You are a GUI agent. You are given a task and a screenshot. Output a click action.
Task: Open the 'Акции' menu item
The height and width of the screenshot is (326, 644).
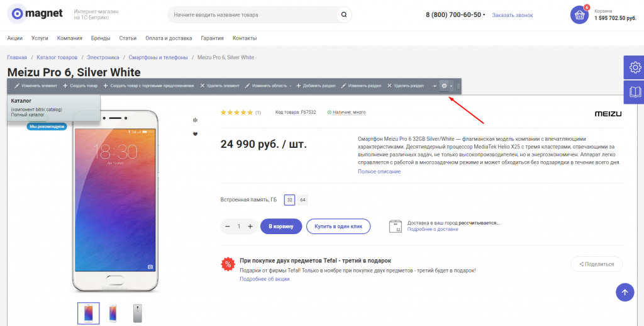point(15,38)
